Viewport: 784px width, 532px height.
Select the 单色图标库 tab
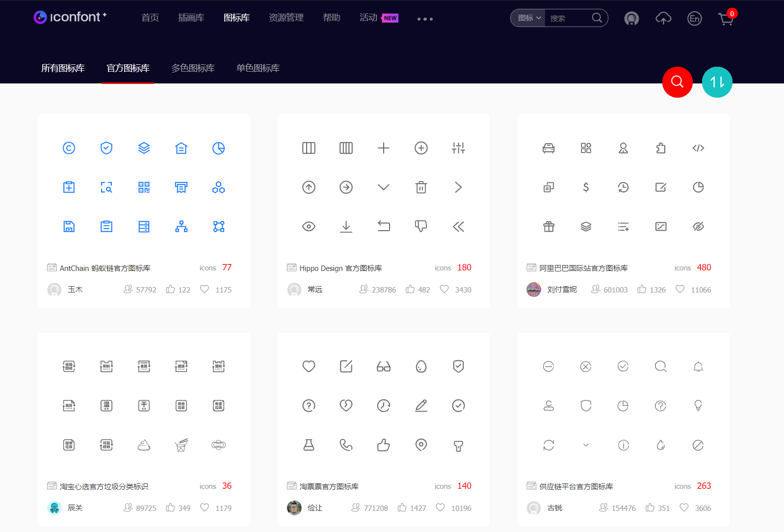click(258, 68)
